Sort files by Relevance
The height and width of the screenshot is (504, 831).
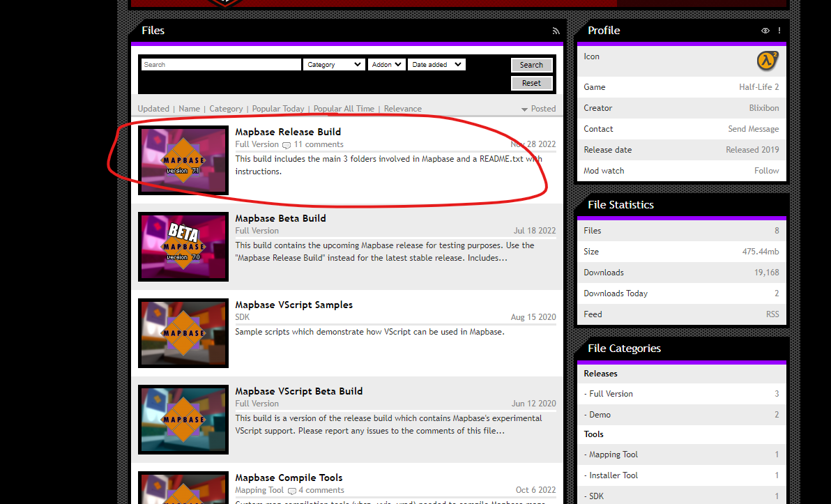click(x=403, y=109)
